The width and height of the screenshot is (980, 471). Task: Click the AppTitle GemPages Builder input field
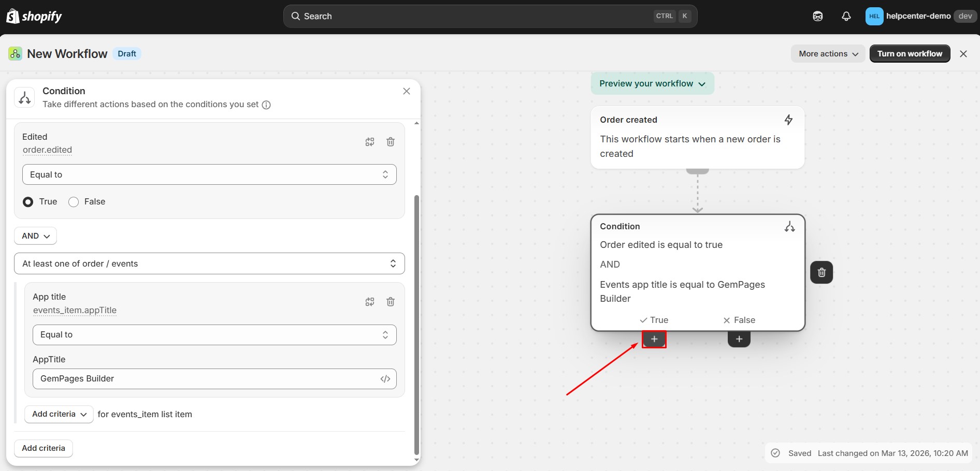coord(205,379)
